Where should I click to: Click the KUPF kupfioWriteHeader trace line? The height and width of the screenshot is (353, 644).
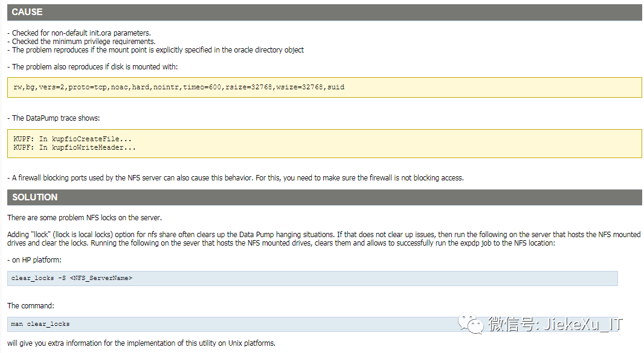click(x=74, y=147)
